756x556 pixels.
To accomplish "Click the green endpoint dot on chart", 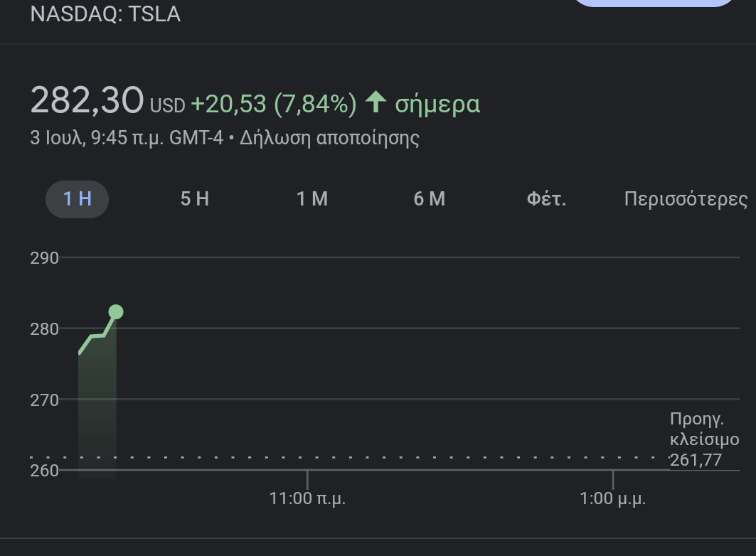I will [116, 312].
